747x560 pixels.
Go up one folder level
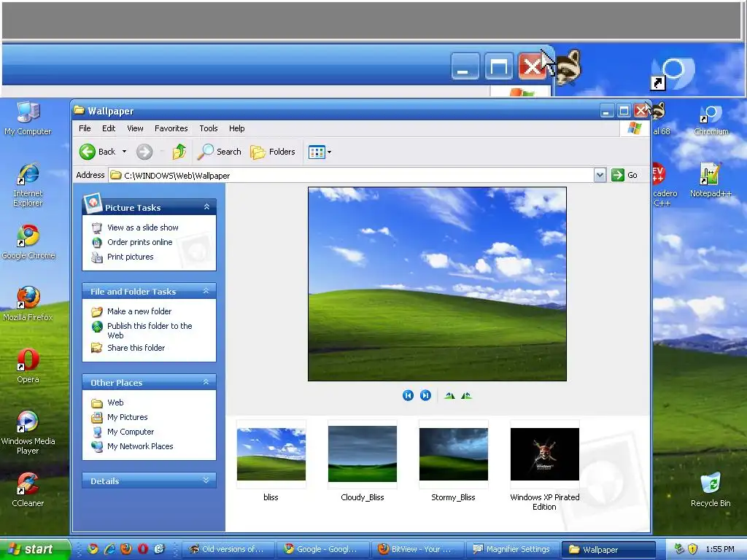[179, 152]
